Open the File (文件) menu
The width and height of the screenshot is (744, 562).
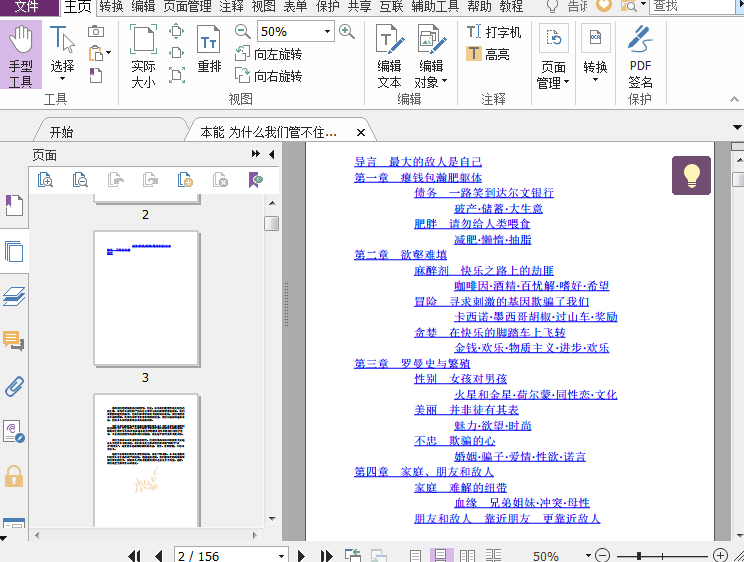pos(27,6)
